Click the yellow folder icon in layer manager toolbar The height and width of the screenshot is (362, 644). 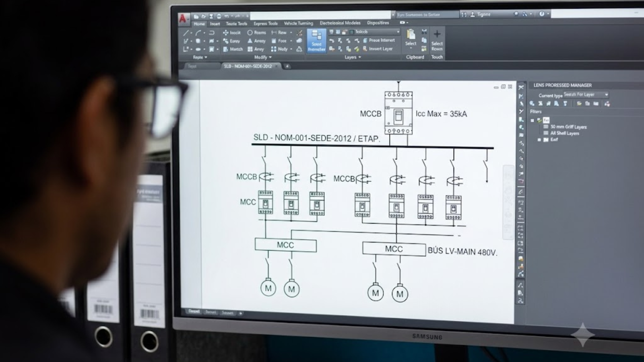pos(579,104)
